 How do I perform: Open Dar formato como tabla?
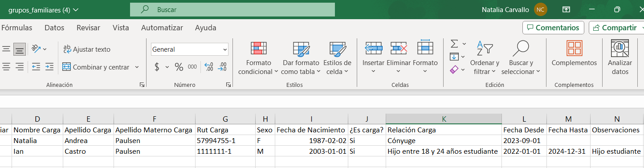coord(301,58)
